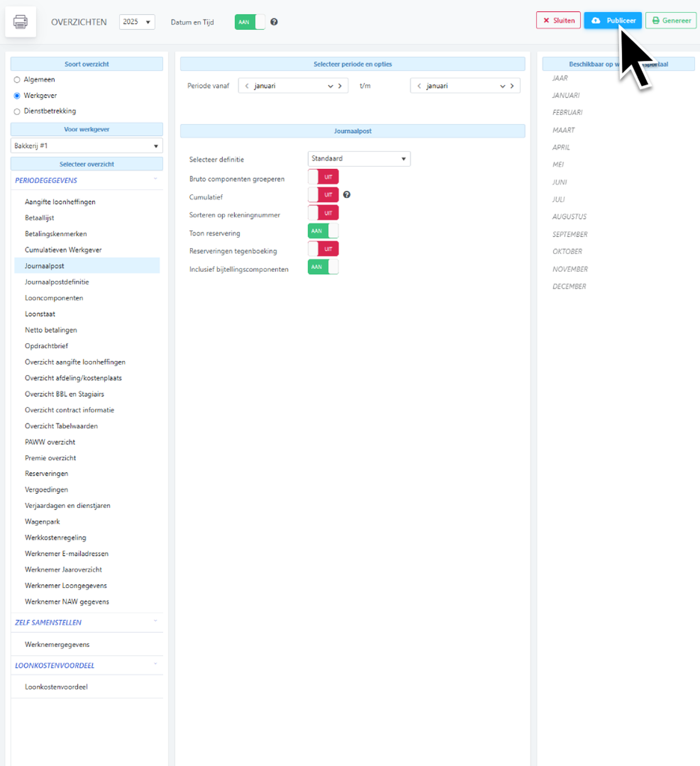Screen dimensions: 700x766
Task: Disable the Datum en Tijd toggle
Action: (x=250, y=22)
